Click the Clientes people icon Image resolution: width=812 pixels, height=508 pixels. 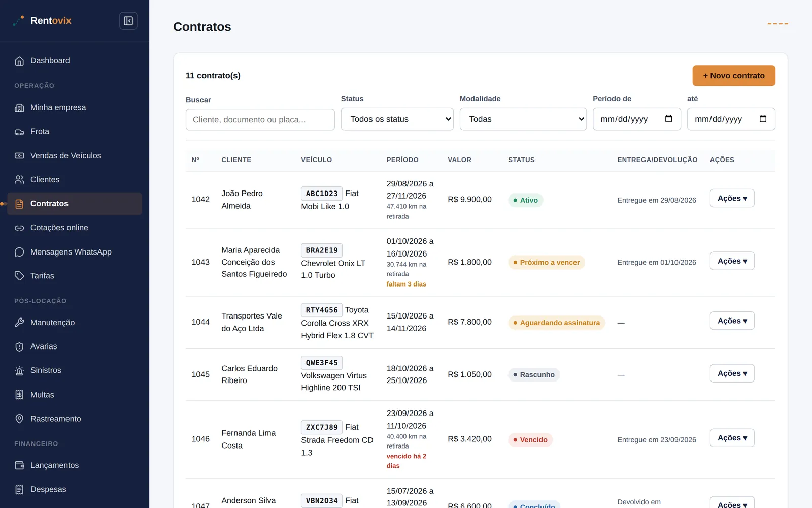19,179
